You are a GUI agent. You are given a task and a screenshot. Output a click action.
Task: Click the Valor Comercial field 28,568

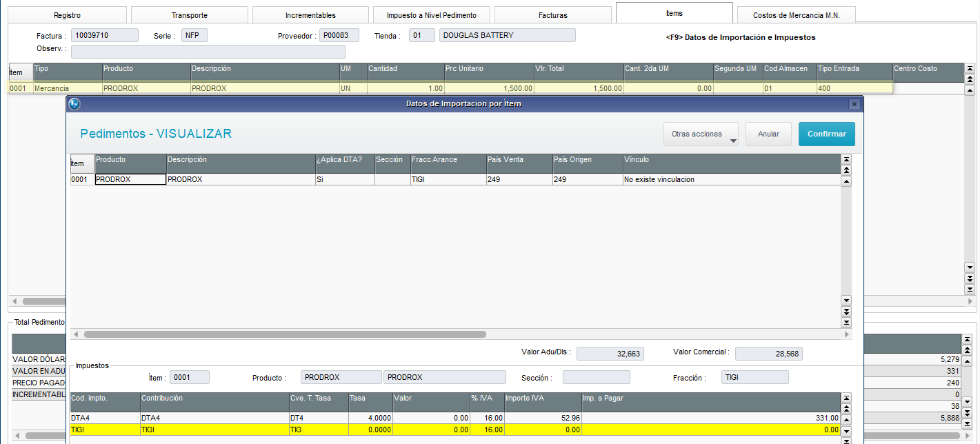769,354
